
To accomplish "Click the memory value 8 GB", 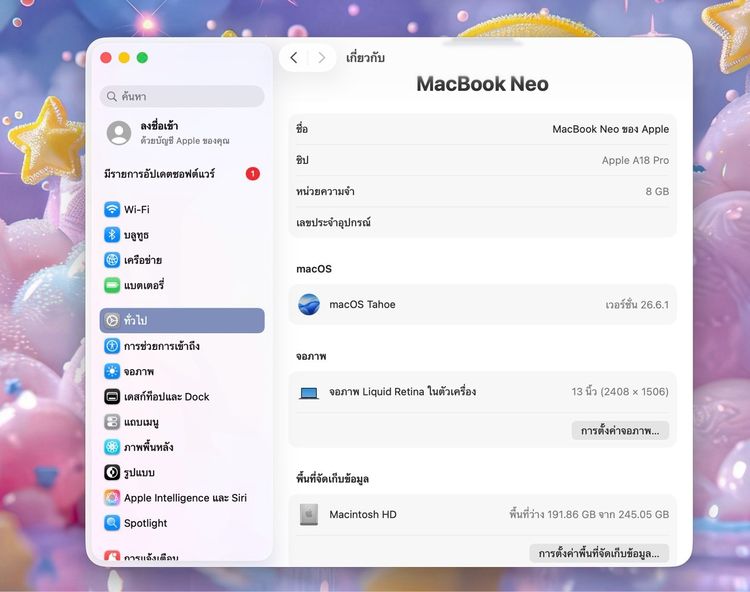I will (657, 192).
